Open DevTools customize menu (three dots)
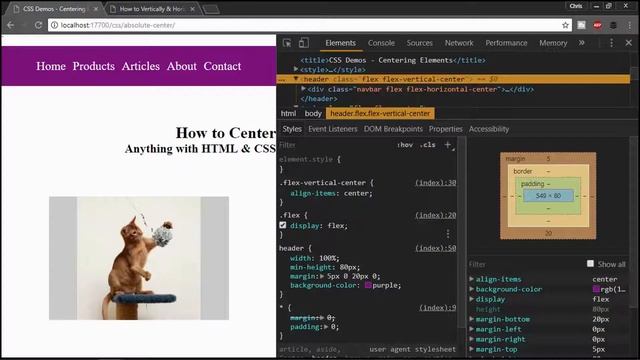Screen dimensions: 640x360 click(611, 43)
